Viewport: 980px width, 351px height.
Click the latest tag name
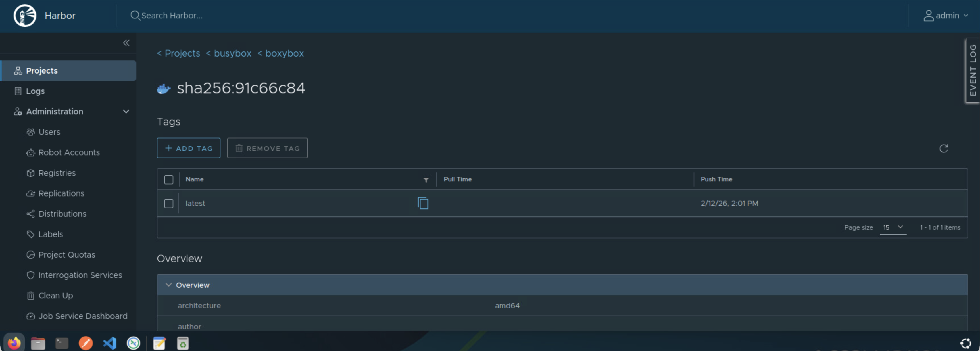[195, 203]
